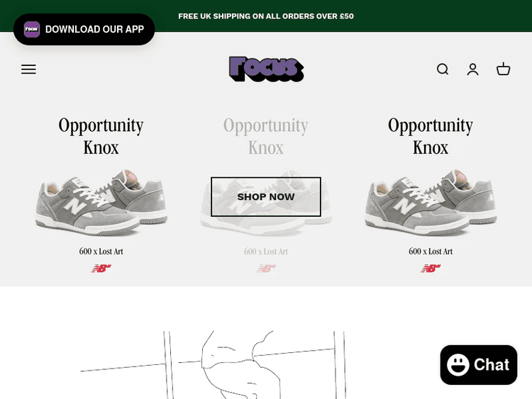532x399 pixels.
Task: Click the free UK shipping announcement
Action: pos(266,16)
